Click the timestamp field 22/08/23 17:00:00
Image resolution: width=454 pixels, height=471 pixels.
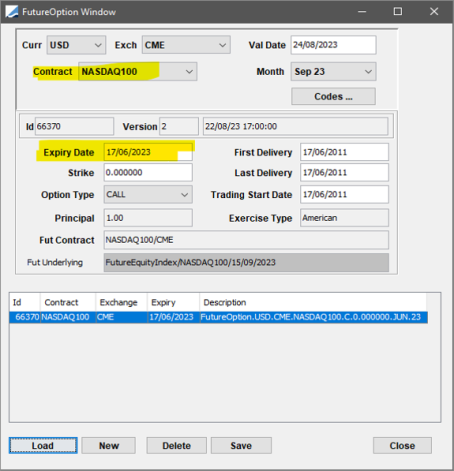(x=296, y=126)
